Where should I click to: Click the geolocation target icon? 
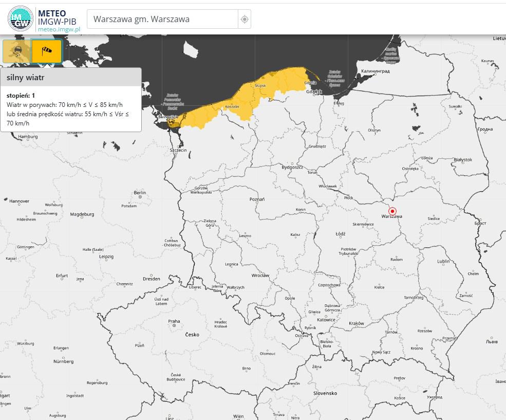pyautogui.click(x=245, y=20)
